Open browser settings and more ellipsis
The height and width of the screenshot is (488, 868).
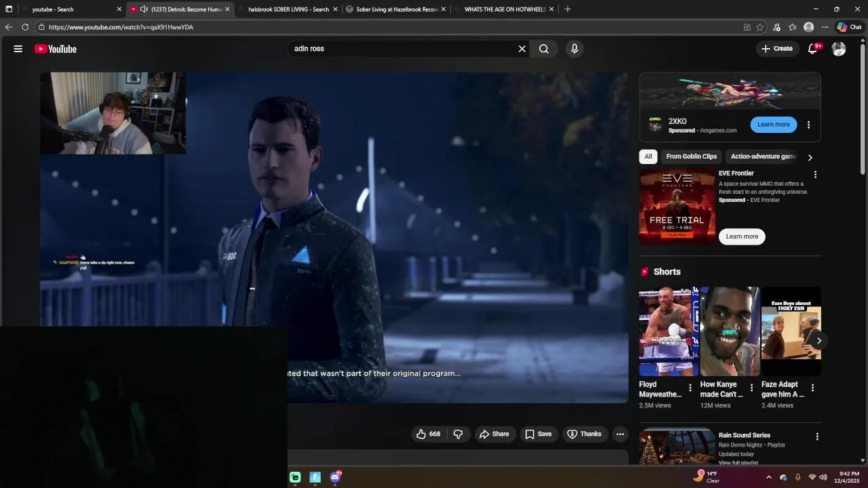pos(825,27)
